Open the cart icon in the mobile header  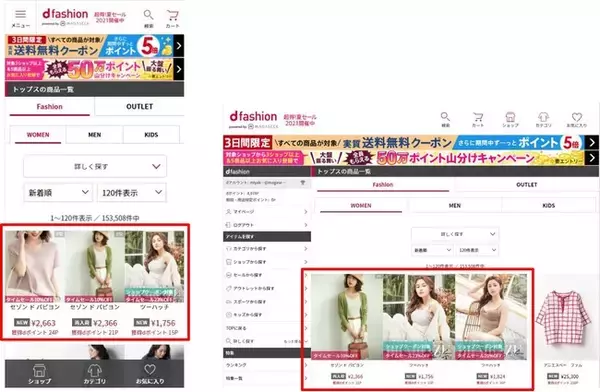coord(172,18)
